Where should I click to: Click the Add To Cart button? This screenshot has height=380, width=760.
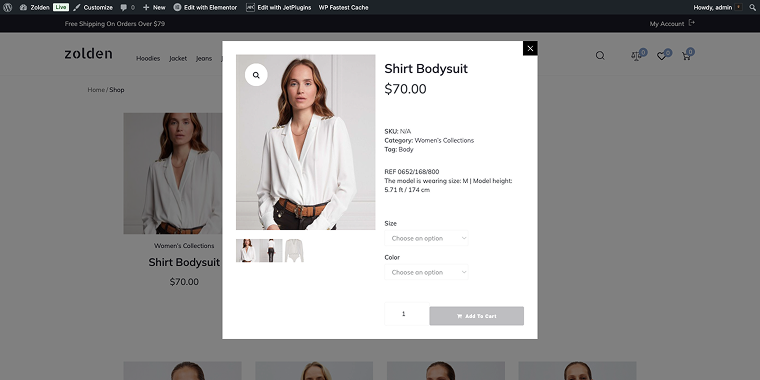[476, 316]
